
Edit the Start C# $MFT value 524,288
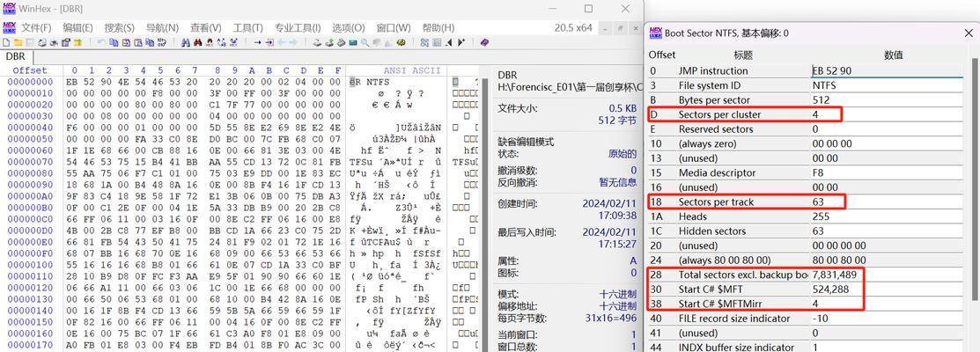click(887, 289)
